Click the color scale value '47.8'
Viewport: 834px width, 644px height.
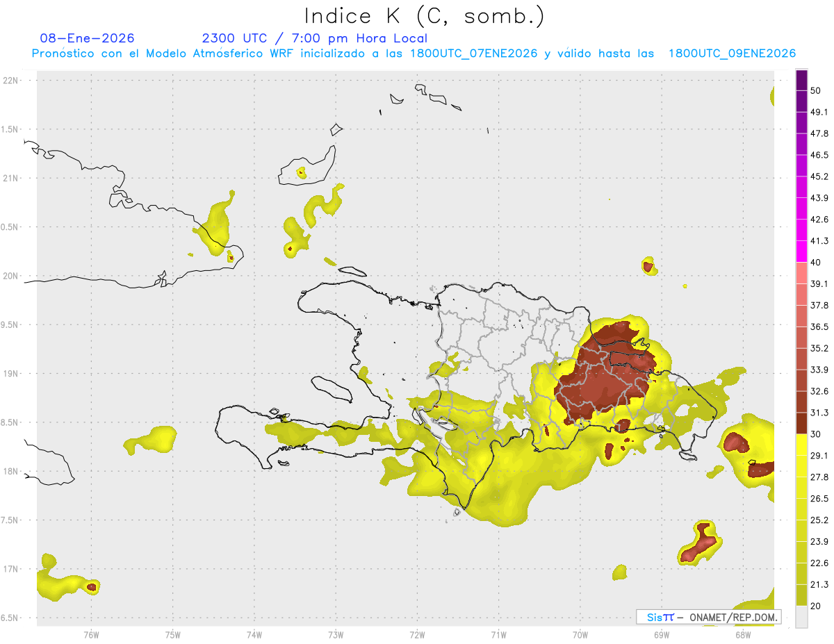[819, 133]
